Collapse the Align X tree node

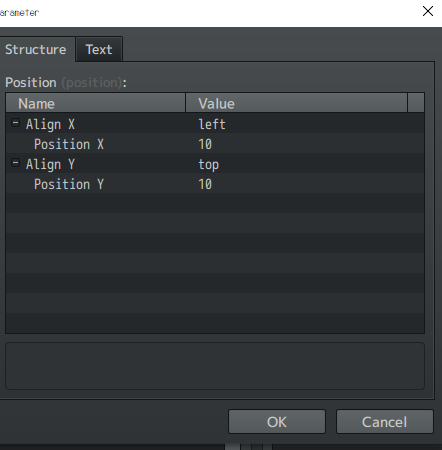15,123
